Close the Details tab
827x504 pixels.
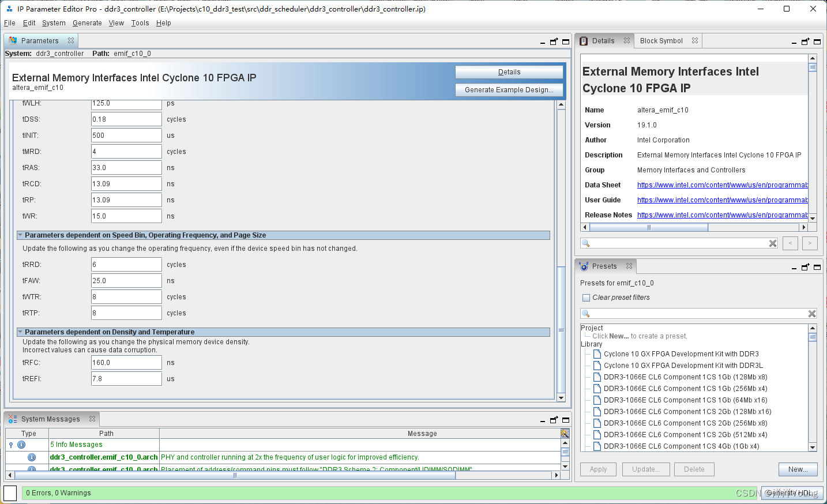[627, 40]
